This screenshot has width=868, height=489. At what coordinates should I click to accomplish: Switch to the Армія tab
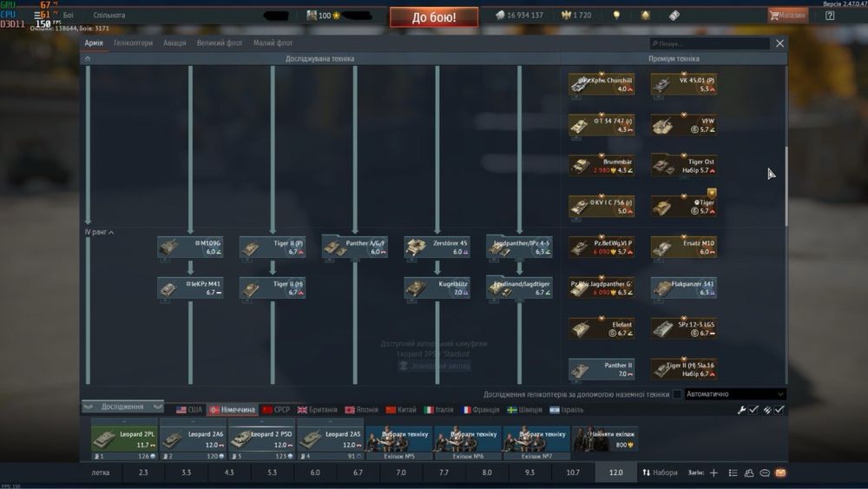pos(94,43)
